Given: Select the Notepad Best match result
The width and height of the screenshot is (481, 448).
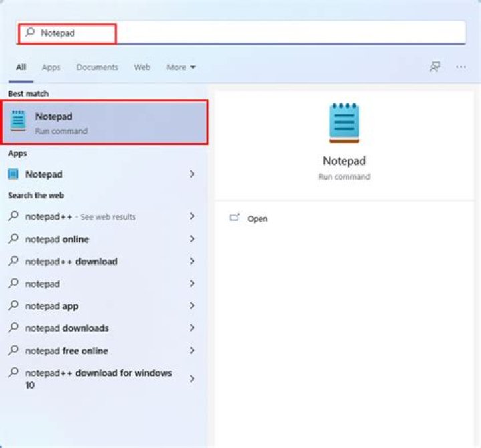Looking at the screenshot, I should [104, 123].
